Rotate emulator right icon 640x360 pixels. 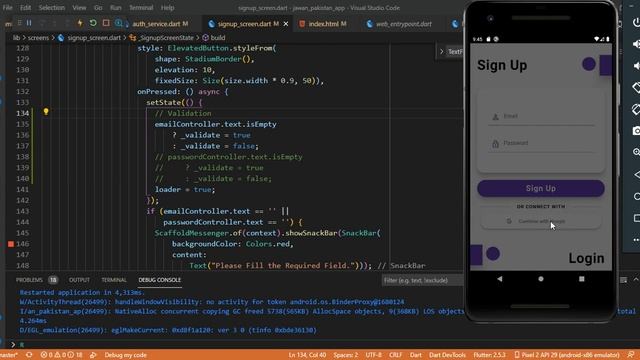coord(636,109)
